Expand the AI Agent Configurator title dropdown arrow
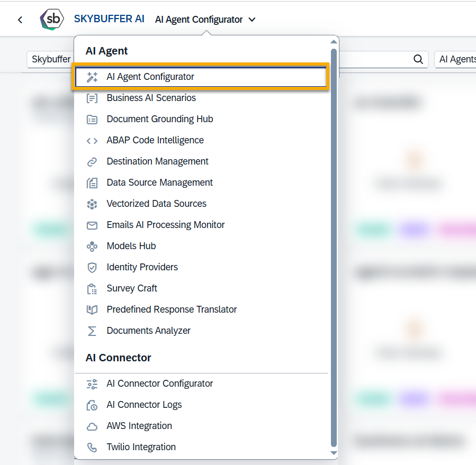 point(252,20)
